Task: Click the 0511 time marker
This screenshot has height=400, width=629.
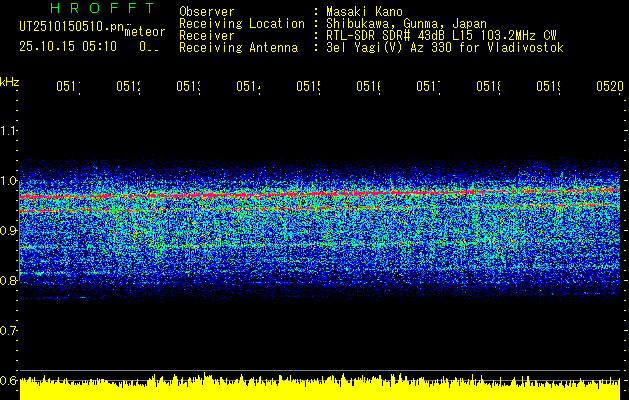Action: 68,87
